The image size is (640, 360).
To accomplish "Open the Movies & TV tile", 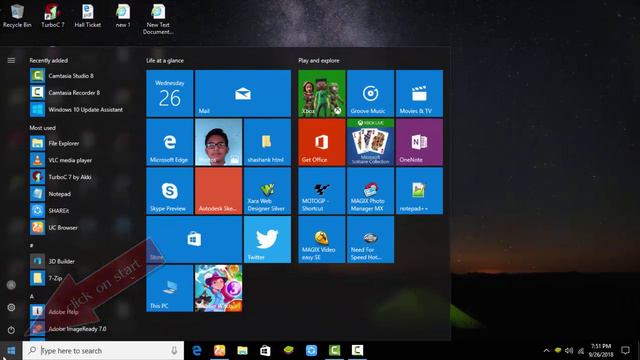I will click(419, 93).
